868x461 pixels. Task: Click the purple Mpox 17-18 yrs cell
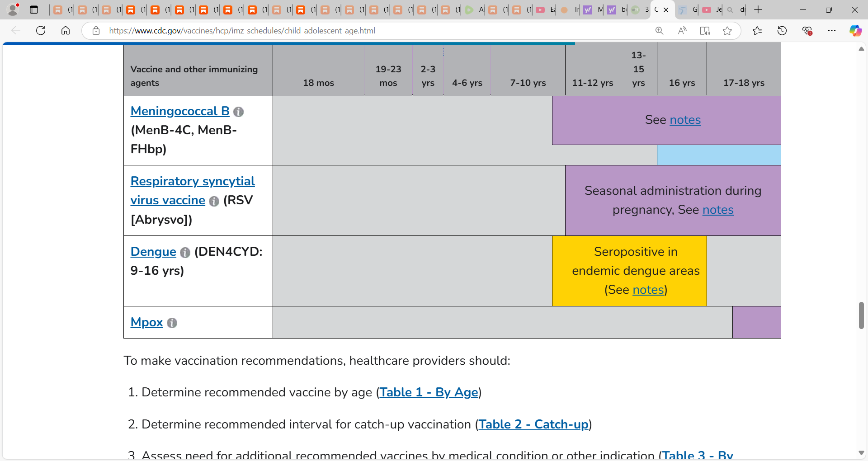pyautogui.click(x=757, y=322)
